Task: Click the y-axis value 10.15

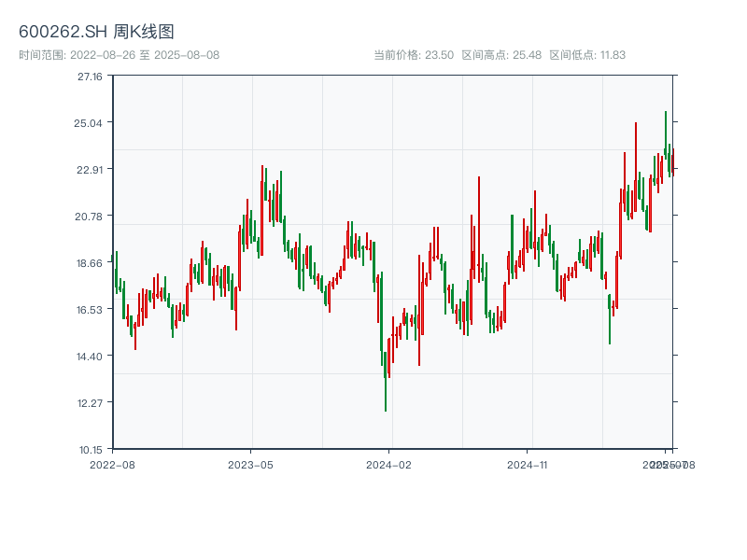Action: pyautogui.click(x=91, y=450)
